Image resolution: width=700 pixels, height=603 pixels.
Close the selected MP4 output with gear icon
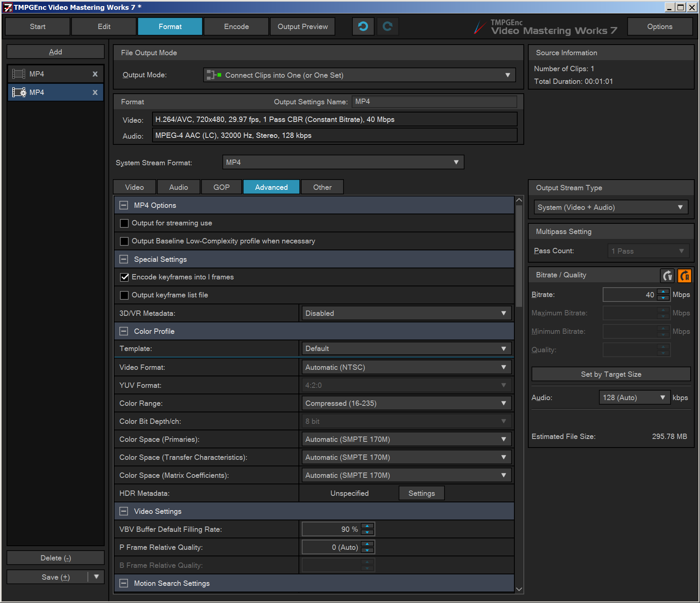pos(95,92)
